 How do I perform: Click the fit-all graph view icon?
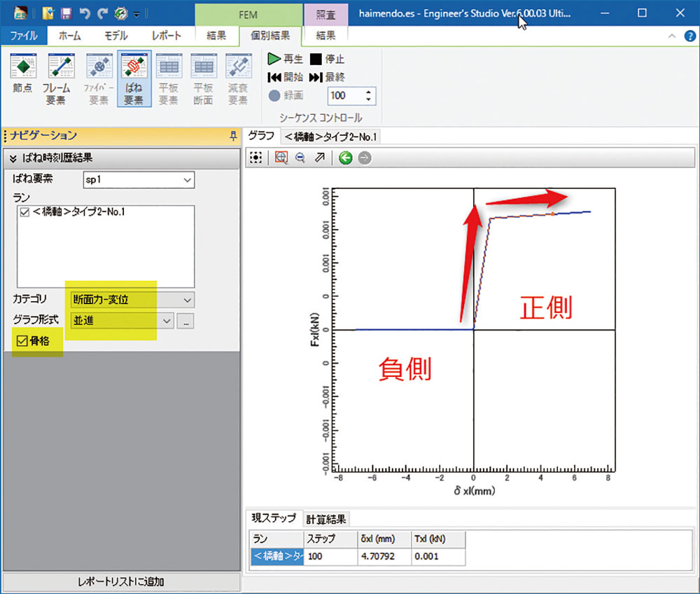point(255,158)
